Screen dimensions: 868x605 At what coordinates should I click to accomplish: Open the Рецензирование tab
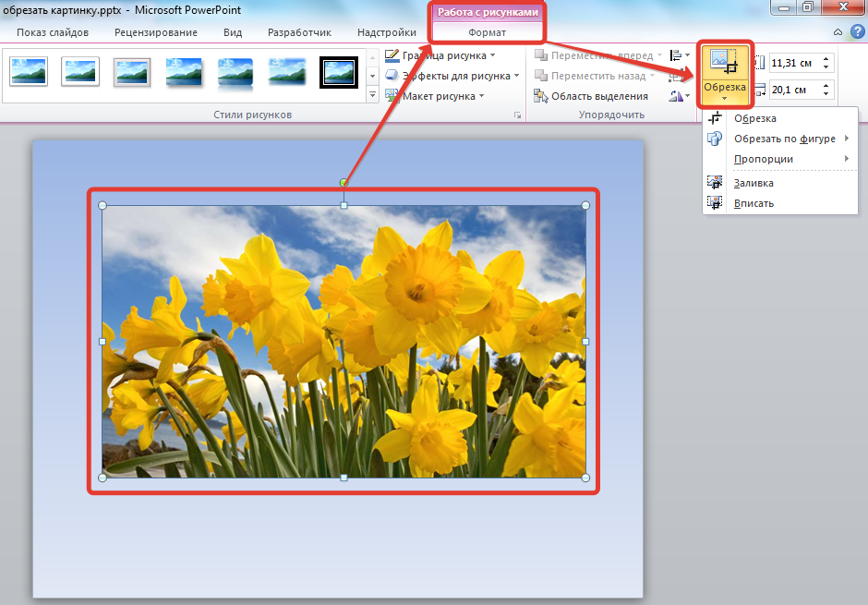tap(156, 32)
